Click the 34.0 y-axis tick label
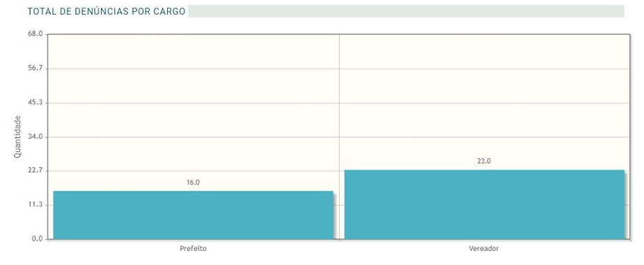644x265 pixels. pyautogui.click(x=36, y=137)
